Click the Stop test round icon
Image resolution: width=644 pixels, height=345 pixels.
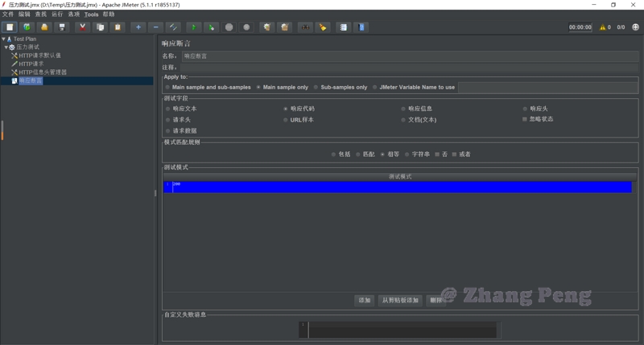tap(229, 27)
